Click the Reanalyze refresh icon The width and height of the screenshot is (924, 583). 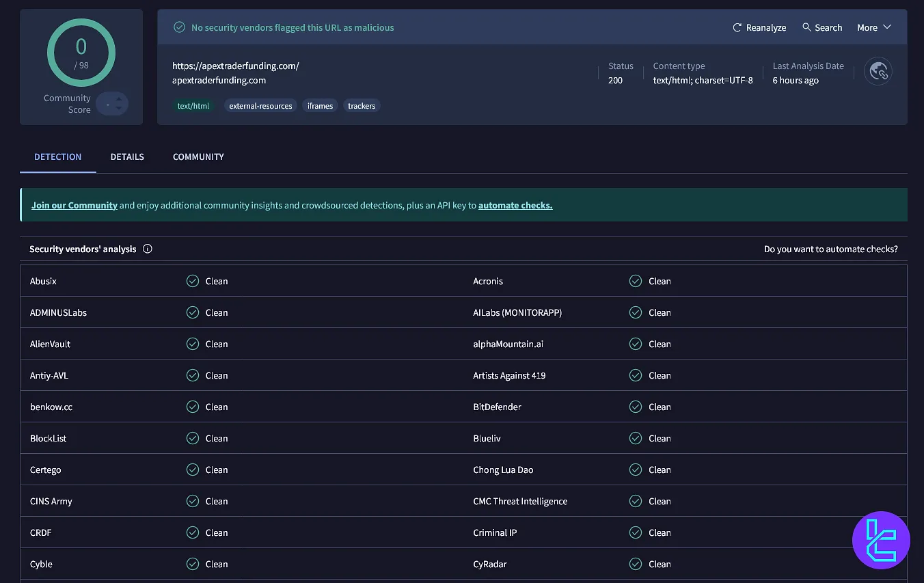click(736, 27)
